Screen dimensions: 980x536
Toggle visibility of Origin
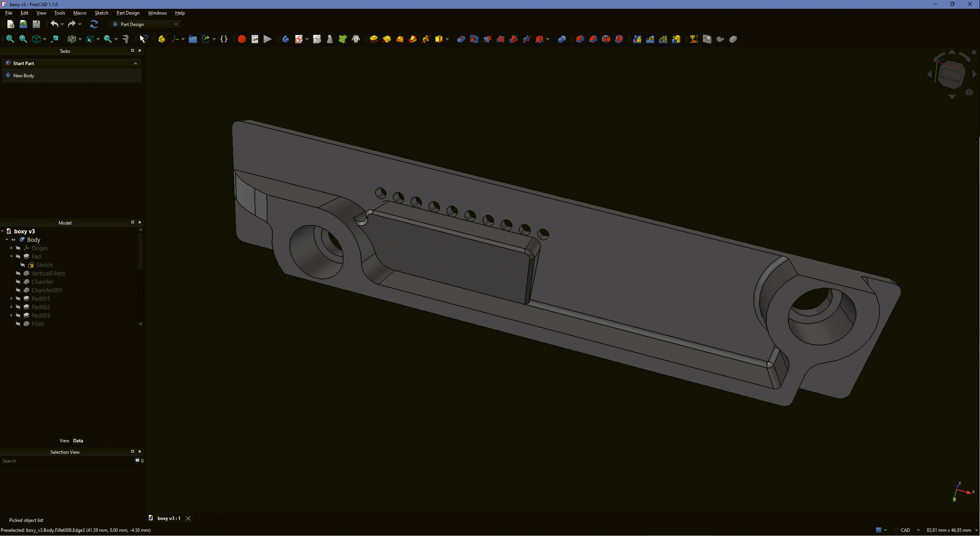click(18, 248)
